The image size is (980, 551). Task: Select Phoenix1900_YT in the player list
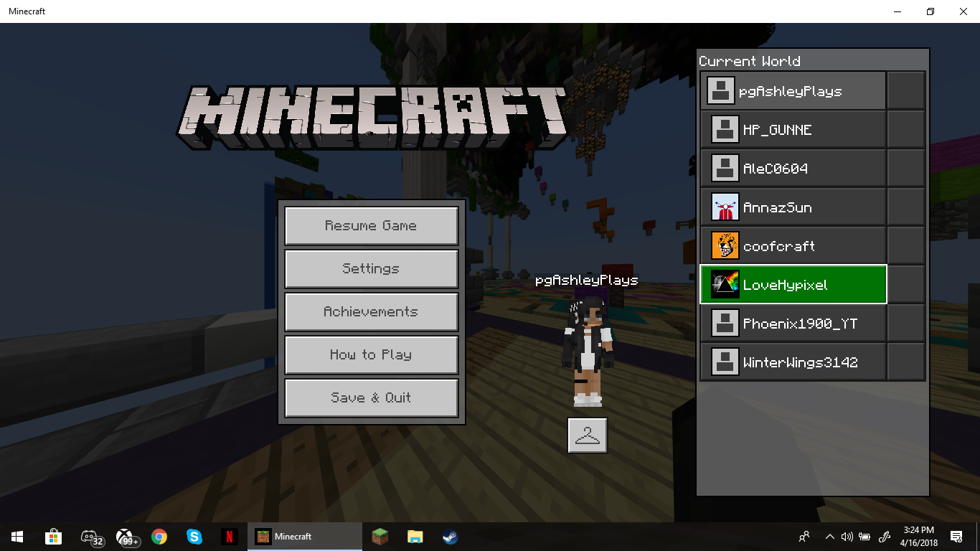pyautogui.click(x=793, y=324)
